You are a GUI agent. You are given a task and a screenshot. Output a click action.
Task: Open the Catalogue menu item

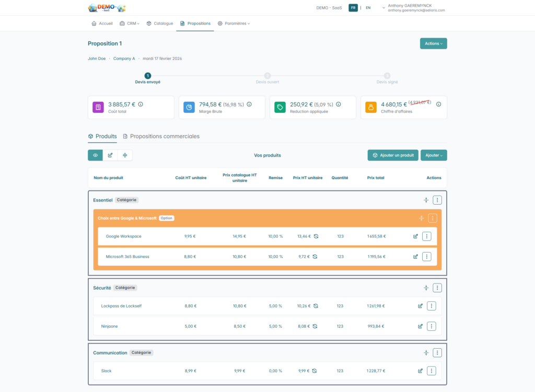pyautogui.click(x=160, y=23)
